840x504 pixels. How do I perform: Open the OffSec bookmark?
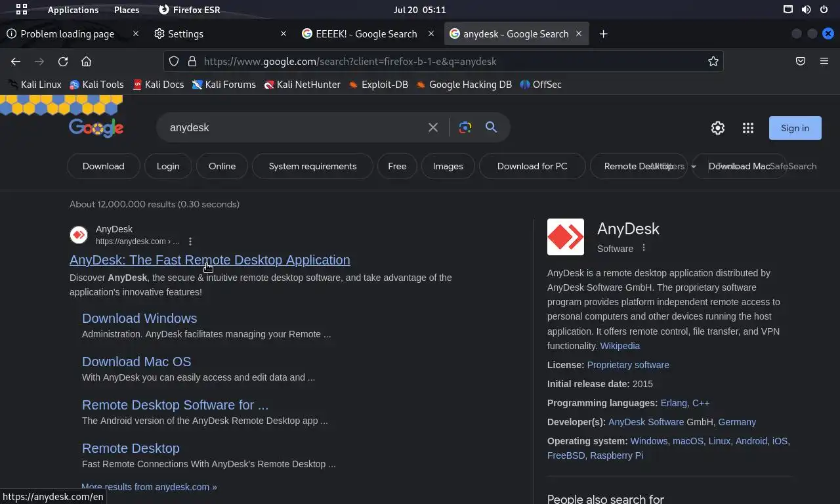pos(541,84)
